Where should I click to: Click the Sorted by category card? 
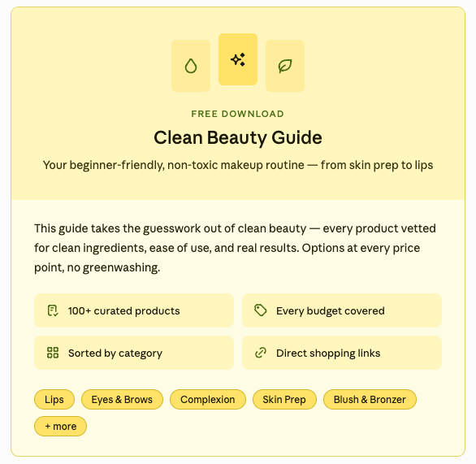[x=134, y=353]
